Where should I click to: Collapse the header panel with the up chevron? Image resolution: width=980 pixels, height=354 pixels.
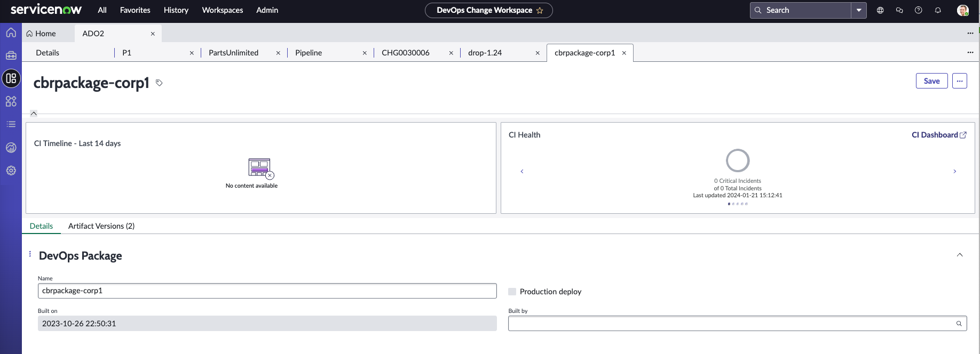tap(34, 113)
